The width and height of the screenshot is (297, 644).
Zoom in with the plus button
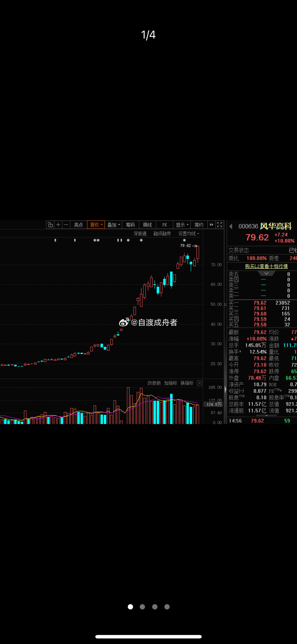58,225
